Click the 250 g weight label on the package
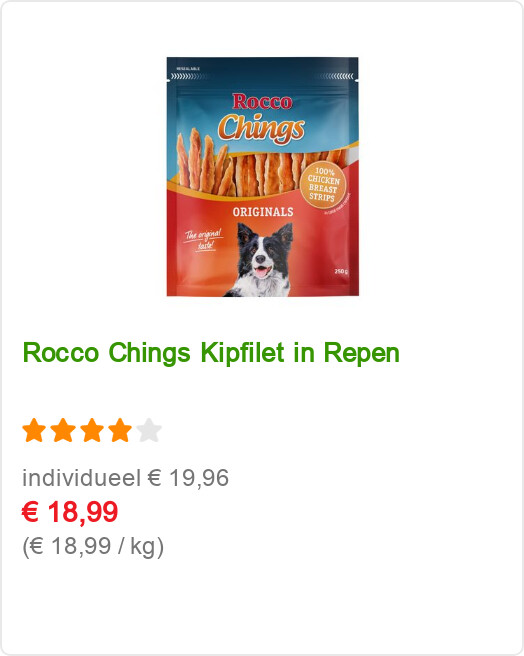Screen dimensions: 524x656 point(341,272)
